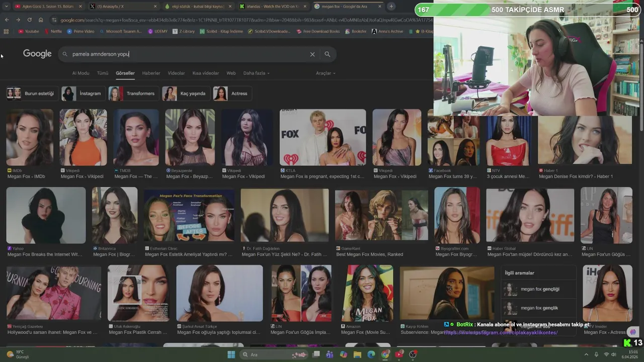Viewport: 644px width, 362px height.
Task: Open OBS Studio from taskbar
Action: point(413,354)
